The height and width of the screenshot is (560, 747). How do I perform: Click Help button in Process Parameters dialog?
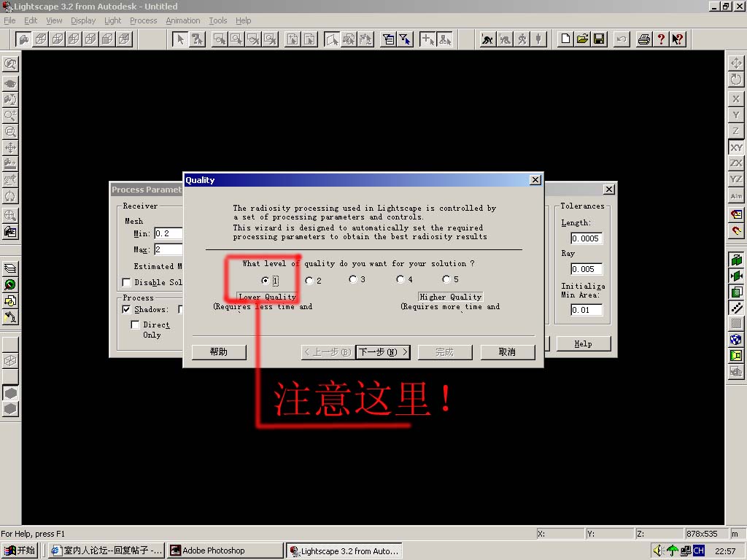click(583, 344)
